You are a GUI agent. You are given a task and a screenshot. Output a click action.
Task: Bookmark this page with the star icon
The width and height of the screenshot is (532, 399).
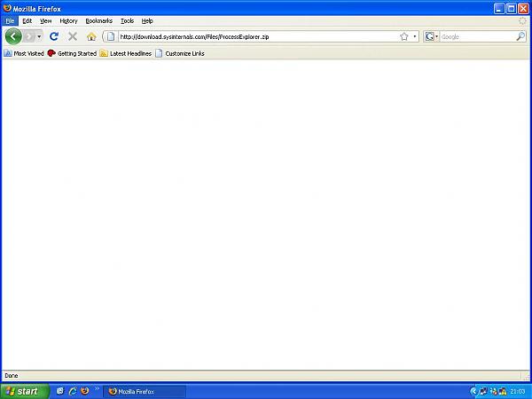coord(403,36)
